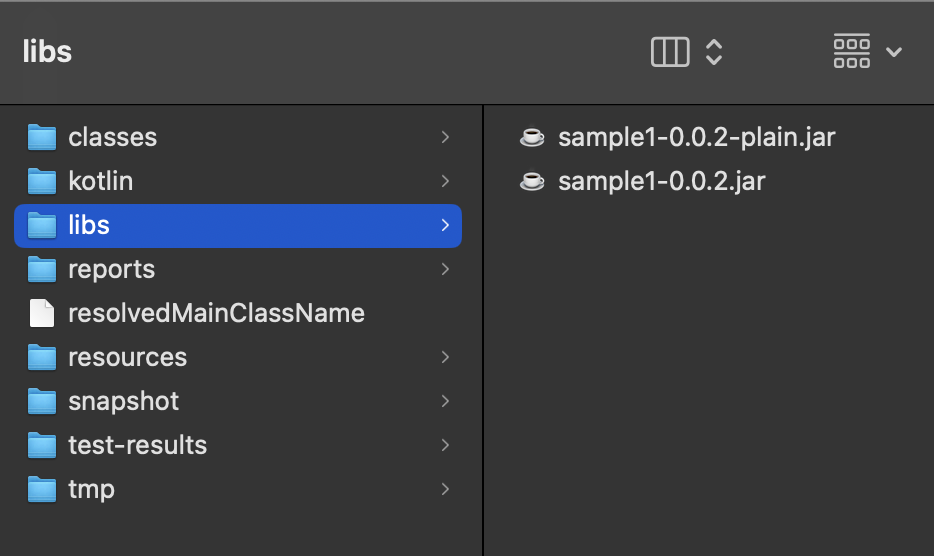Click the reports folder icon

point(42,269)
